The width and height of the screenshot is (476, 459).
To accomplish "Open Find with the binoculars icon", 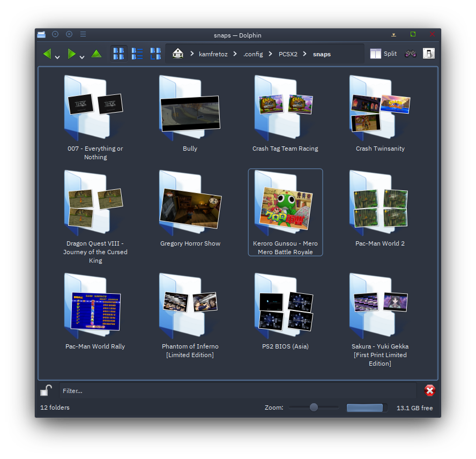I will pos(411,54).
